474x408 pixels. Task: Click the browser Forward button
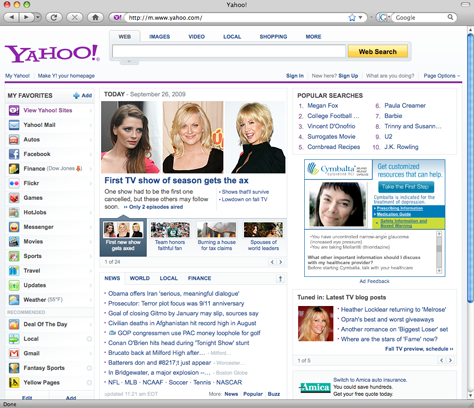click(x=26, y=17)
